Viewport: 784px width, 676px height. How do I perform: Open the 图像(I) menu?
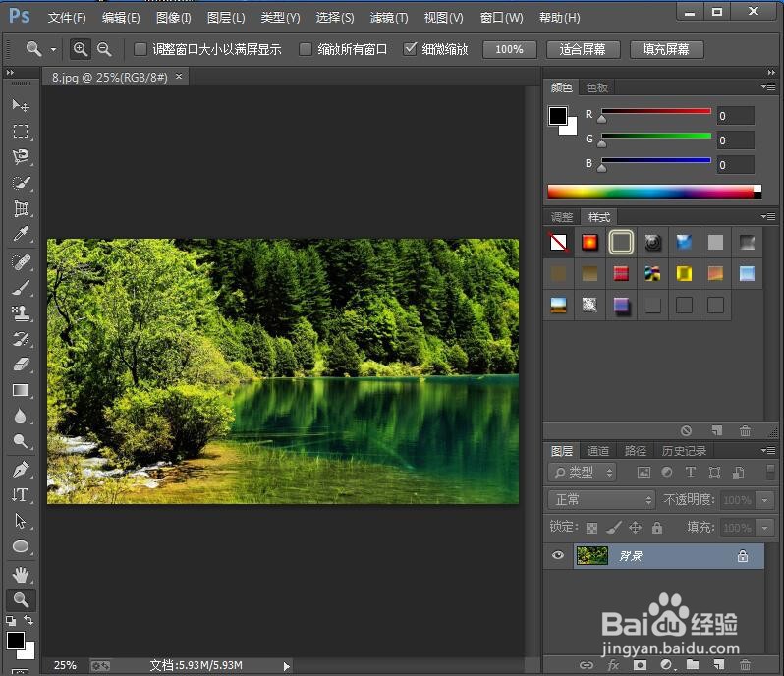point(174,18)
